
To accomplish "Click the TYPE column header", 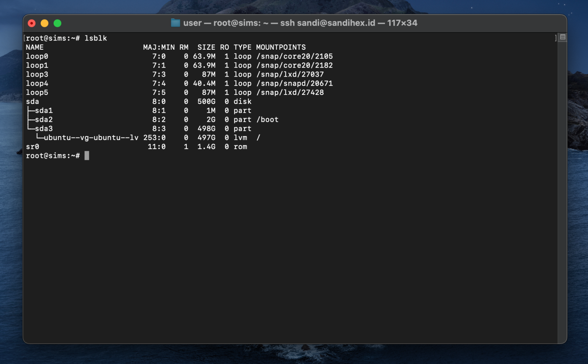I will pos(243,47).
